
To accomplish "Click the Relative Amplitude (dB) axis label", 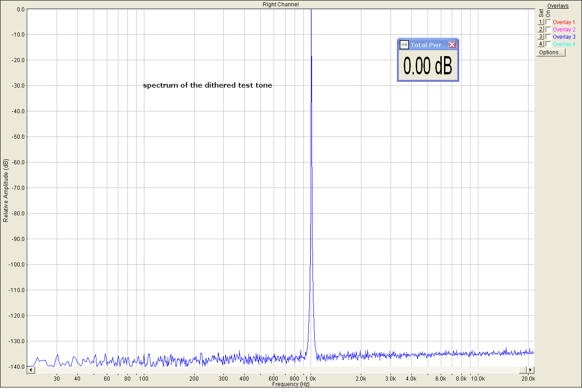I will click(x=5, y=190).
